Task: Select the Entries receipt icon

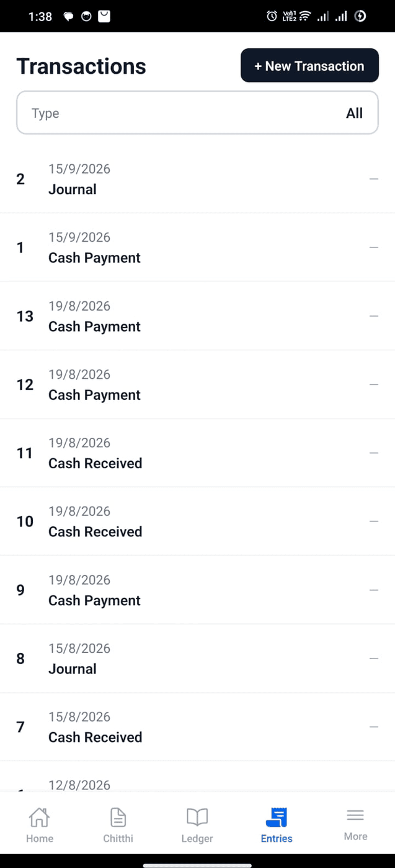Action: coord(277,817)
